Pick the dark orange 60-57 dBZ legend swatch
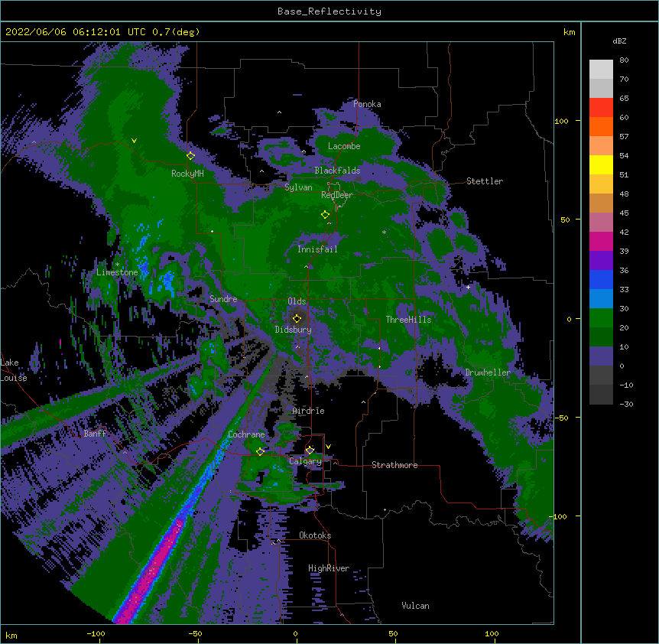Image resolution: width=659 pixels, height=644 pixels. [x=601, y=126]
